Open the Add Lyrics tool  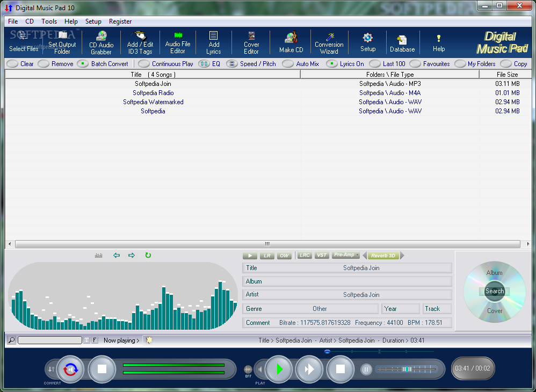point(214,43)
